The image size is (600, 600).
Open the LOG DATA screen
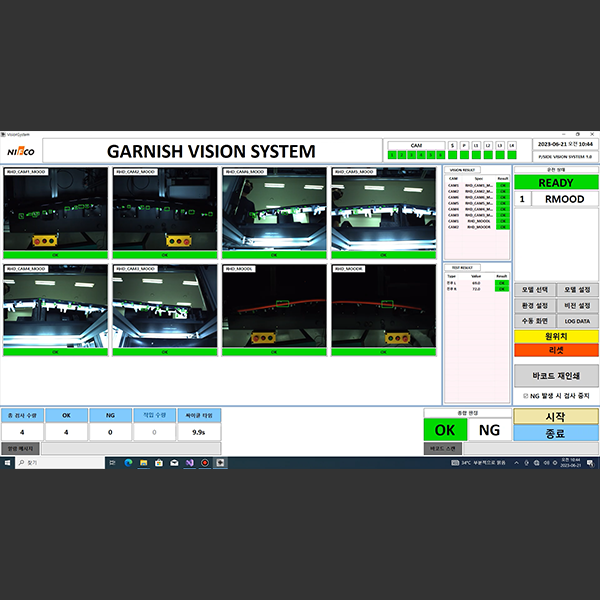coord(578,320)
